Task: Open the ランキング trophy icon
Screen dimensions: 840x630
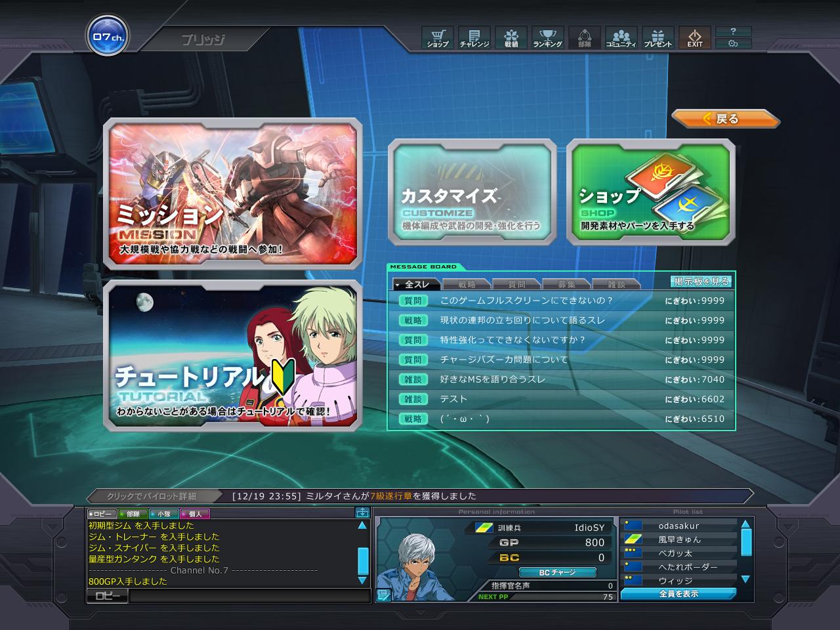Action: [x=547, y=37]
